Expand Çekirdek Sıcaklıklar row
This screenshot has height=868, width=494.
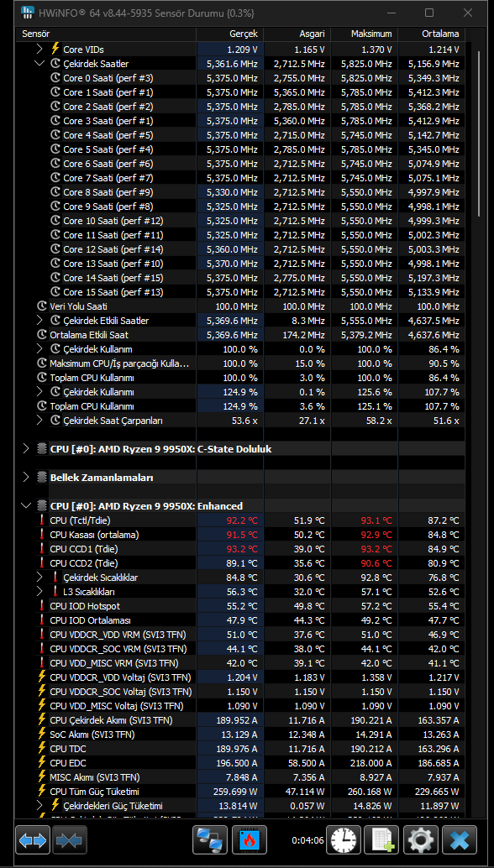[39, 578]
